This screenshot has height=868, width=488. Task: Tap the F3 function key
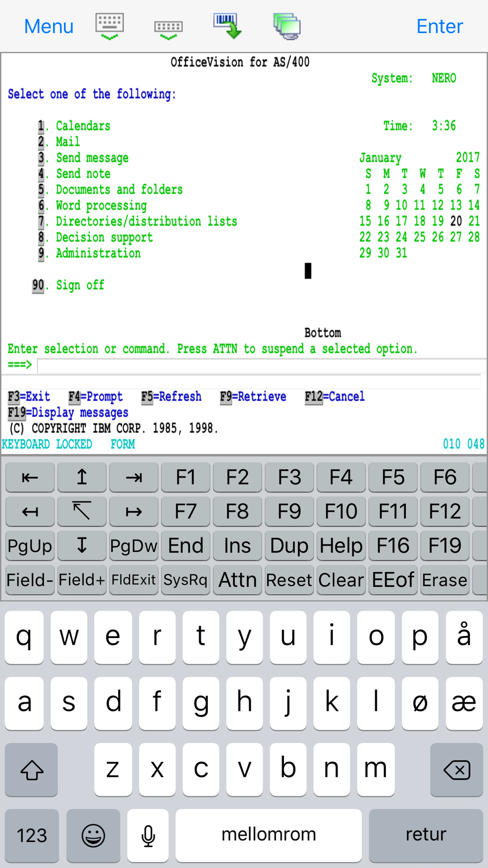(x=289, y=477)
